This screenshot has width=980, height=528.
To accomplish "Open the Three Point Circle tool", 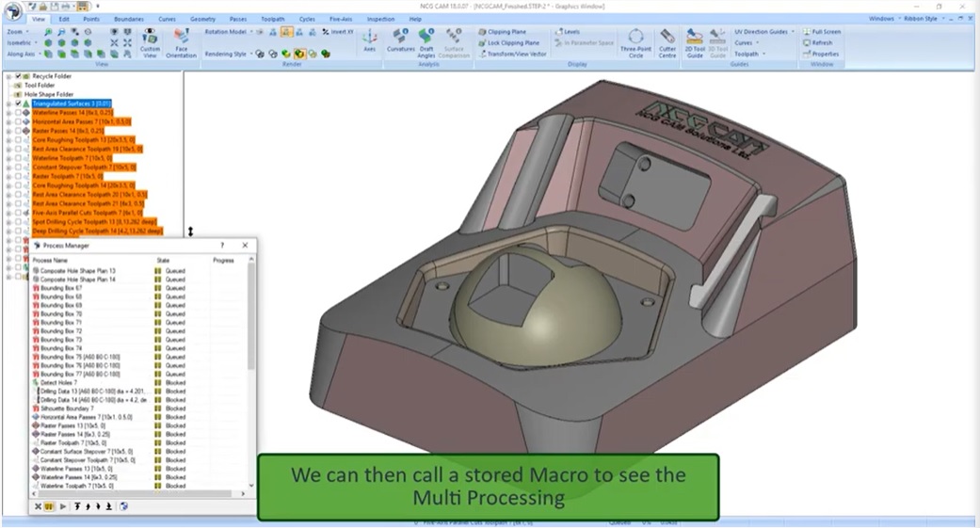I will tap(635, 42).
